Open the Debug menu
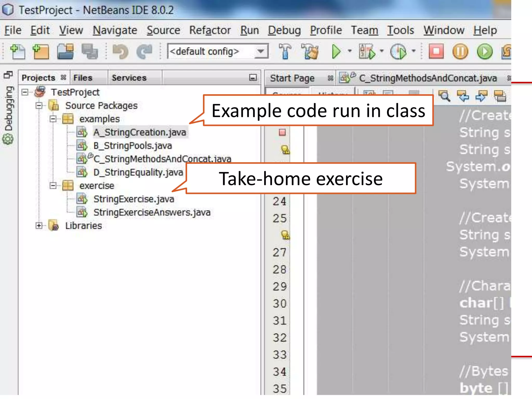 (284, 30)
